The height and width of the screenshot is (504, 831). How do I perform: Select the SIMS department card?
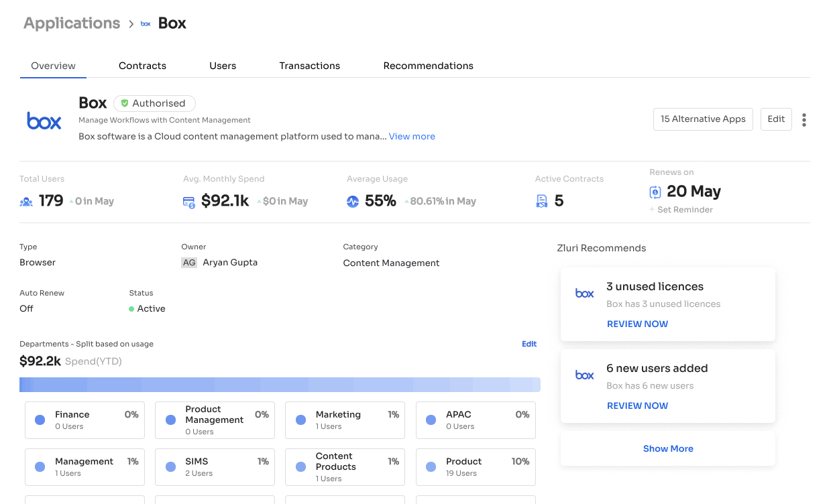coord(215,466)
